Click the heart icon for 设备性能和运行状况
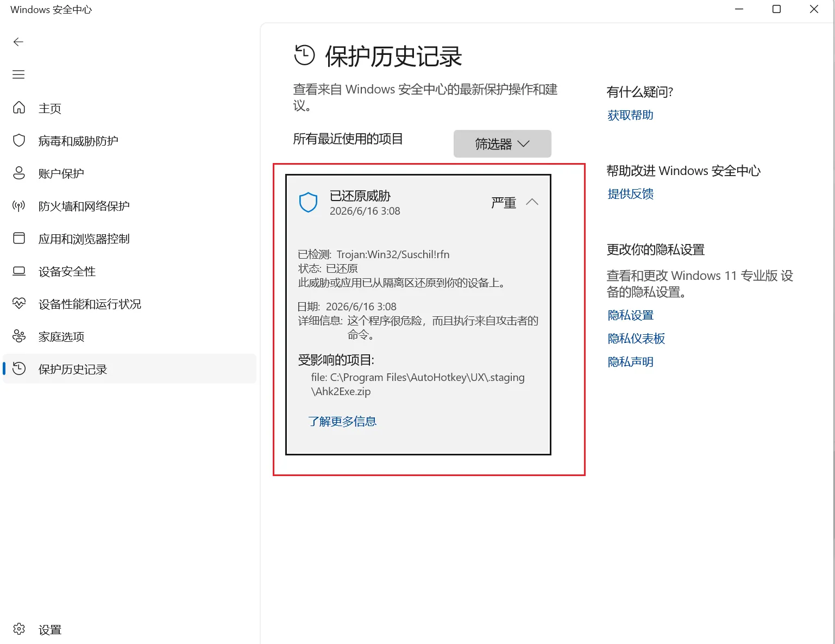 click(x=19, y=303)
